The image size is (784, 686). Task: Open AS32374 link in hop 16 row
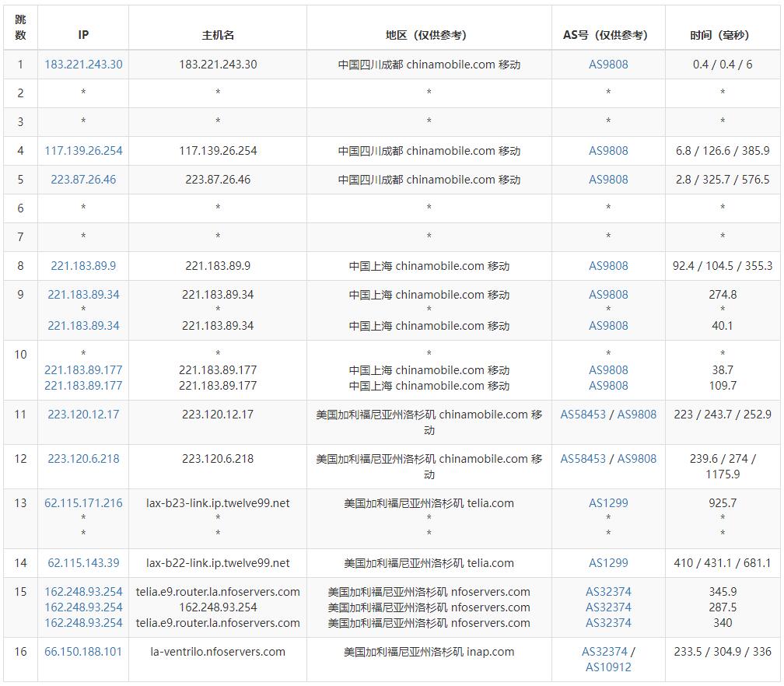pyautogui.click(x=604, y=652)
